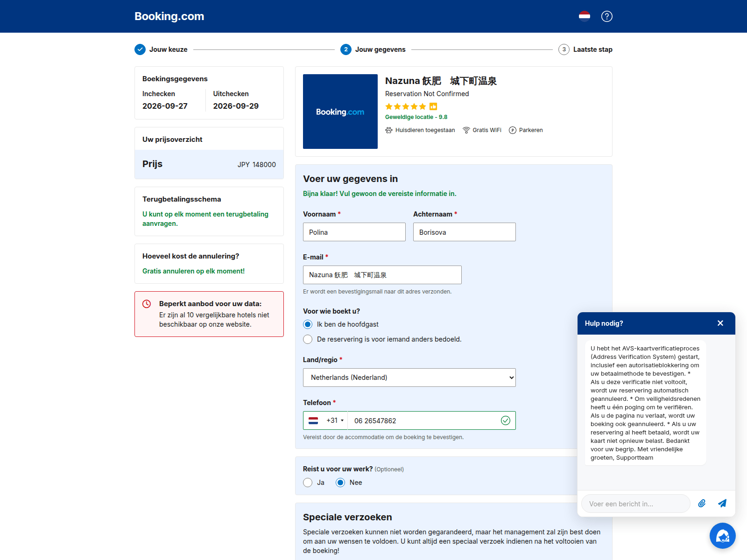Click the Achternaam input field
Viewport: 747px width, 560px height.
click(x=465, y=232)
